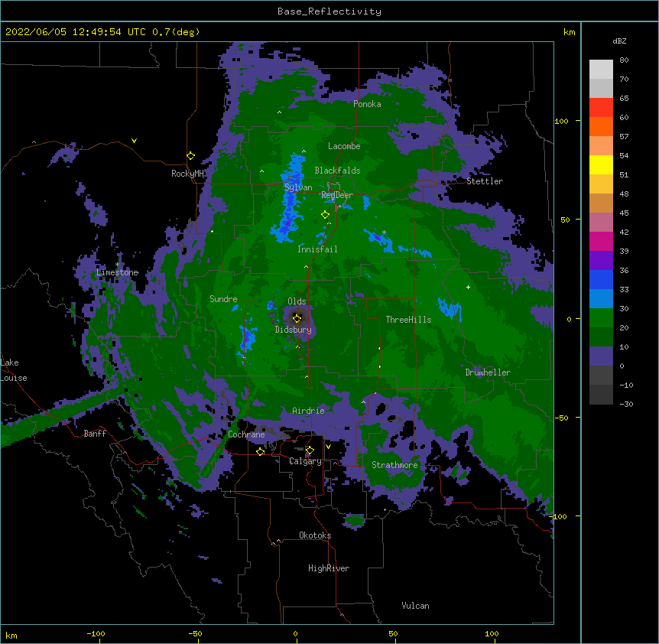659x644 pixels.
Task: Select the white asterisk east of Innisfail
Action: tap(384, 233)
